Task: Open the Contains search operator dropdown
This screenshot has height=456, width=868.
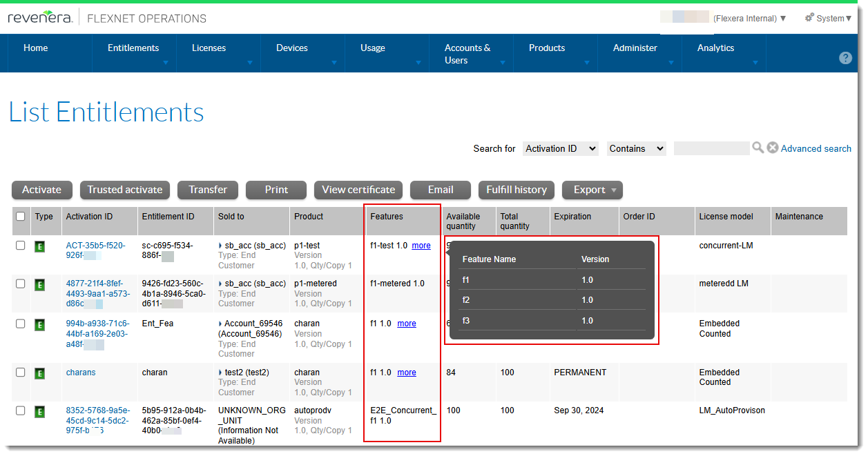Action: (636, 148)
